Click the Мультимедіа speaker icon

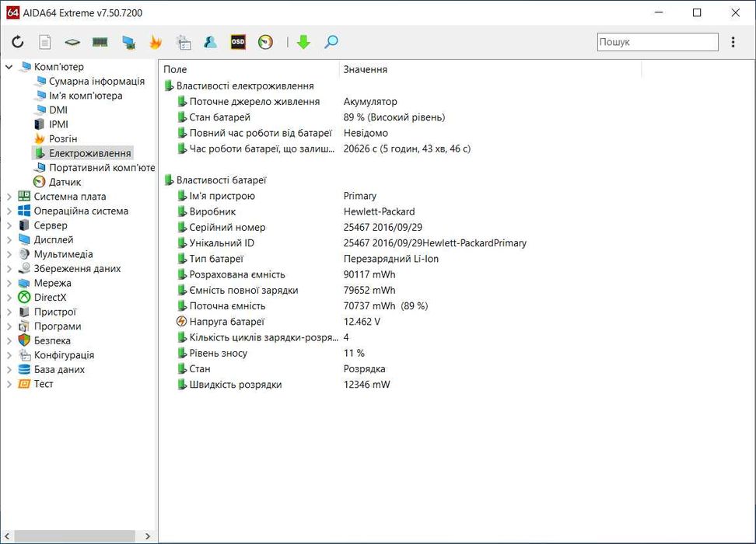pyautogui.click(x=24, y=254)
